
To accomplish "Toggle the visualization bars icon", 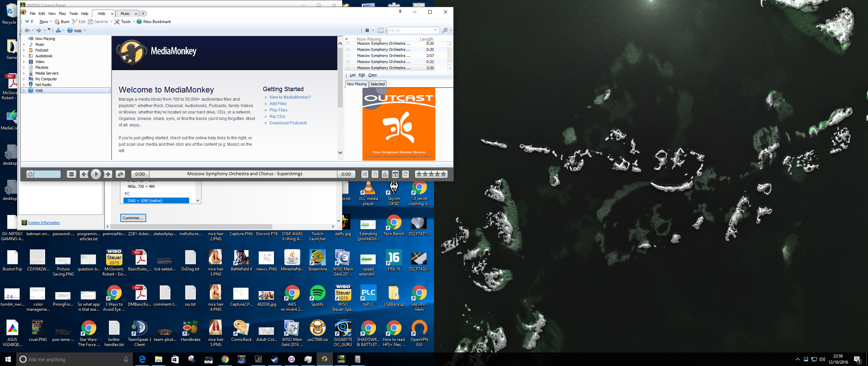I will pos(385,174).
